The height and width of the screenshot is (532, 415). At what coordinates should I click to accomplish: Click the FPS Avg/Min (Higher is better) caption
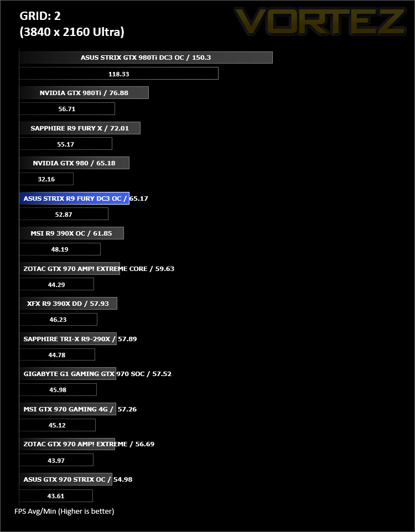[x=64, y=511]
